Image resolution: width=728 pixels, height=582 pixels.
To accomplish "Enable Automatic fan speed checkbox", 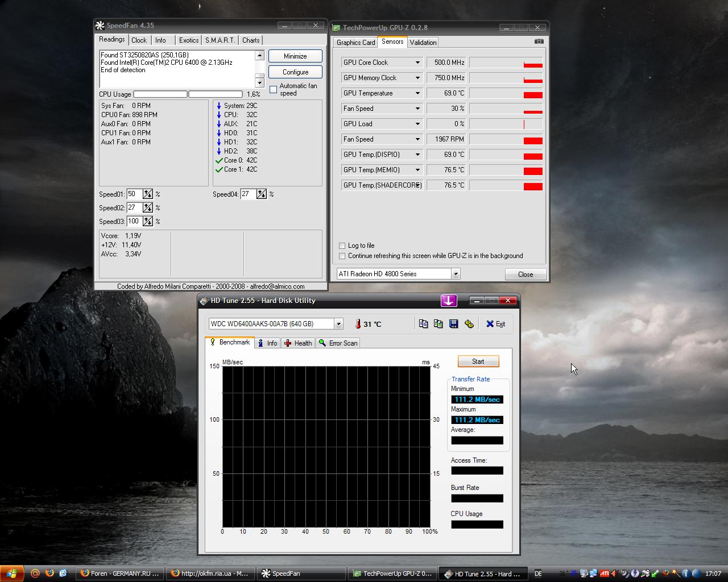I will pos(274,90).
